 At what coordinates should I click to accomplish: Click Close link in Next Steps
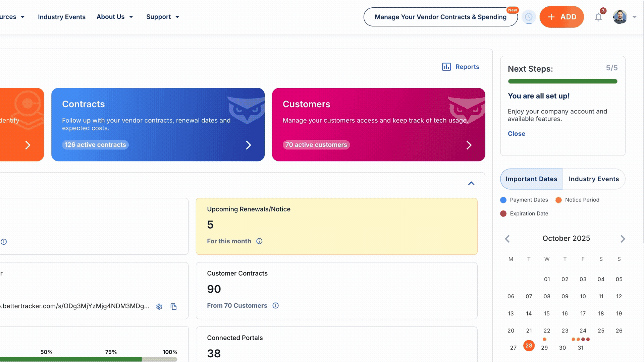[x=516, y=133]
